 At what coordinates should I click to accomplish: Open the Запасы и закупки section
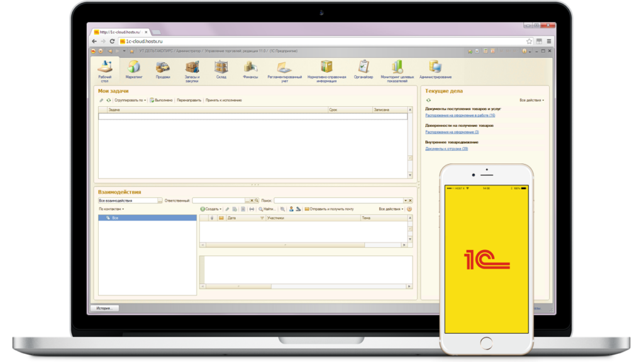[x=192, y=72]
